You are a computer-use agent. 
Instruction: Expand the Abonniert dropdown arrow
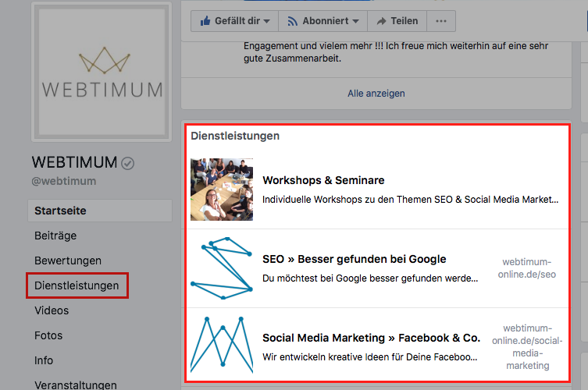coord(355,21)
